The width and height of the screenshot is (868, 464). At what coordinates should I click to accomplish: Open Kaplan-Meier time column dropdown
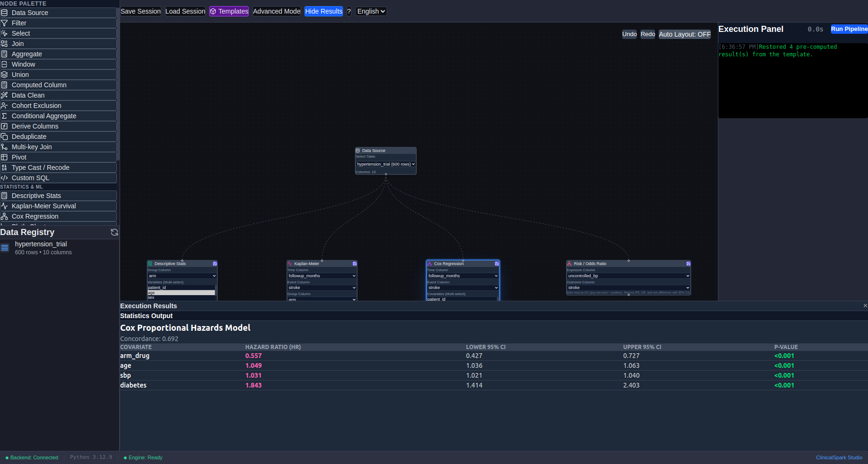pos(322,276)
